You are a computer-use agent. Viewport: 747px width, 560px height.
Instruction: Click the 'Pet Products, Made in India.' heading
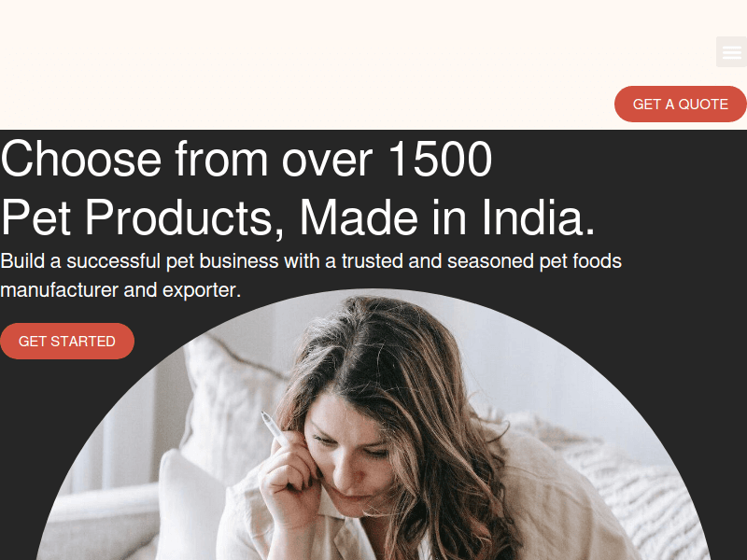coord(298,217)
